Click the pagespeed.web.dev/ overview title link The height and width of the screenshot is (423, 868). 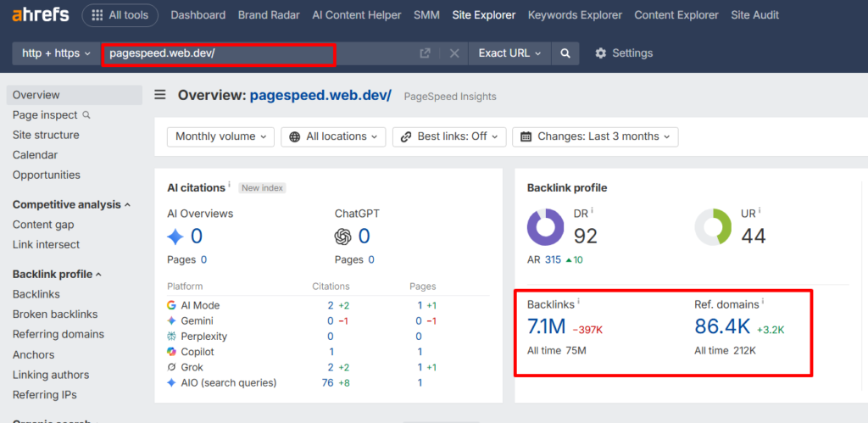coord(320,95)
